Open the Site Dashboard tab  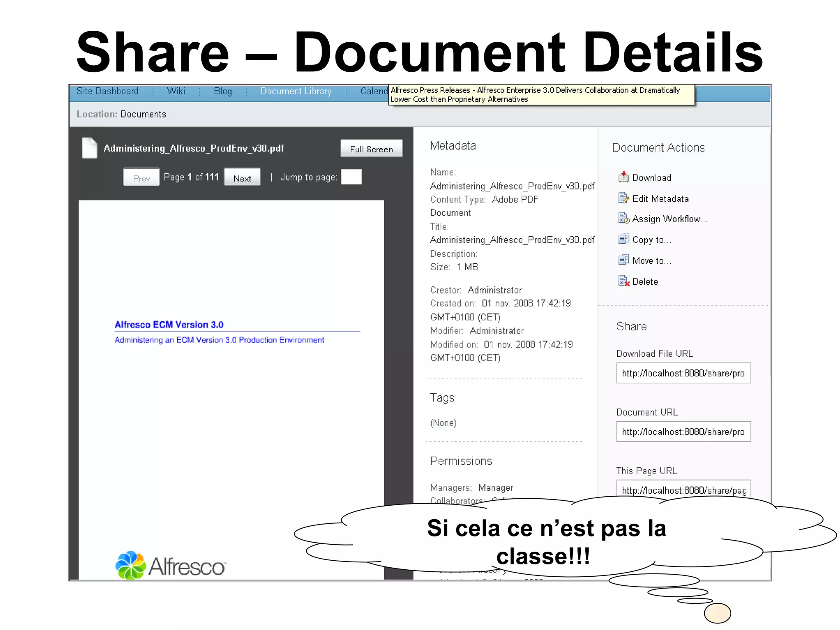pyautogui.click(x=107, y=91)
